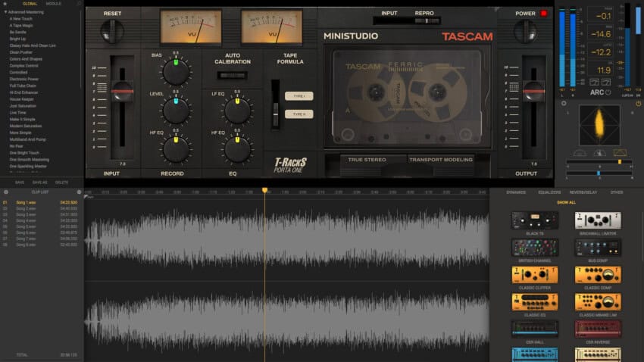Select the CSR Hall reverb module
Image resolution: width=644 pixels, height=362 pixels.
(534, 329)
